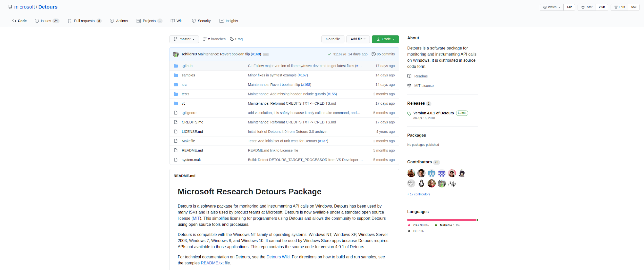644x270 pixels.
Task: Open the master branch dropdown
Action: pyautogui.click(x=184, y=39)
